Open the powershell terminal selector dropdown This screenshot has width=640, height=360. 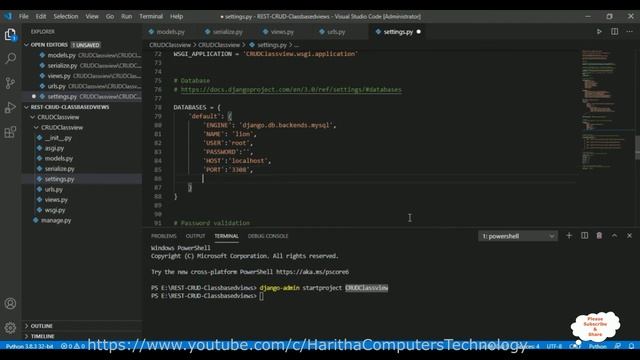(x=518, y=236)
